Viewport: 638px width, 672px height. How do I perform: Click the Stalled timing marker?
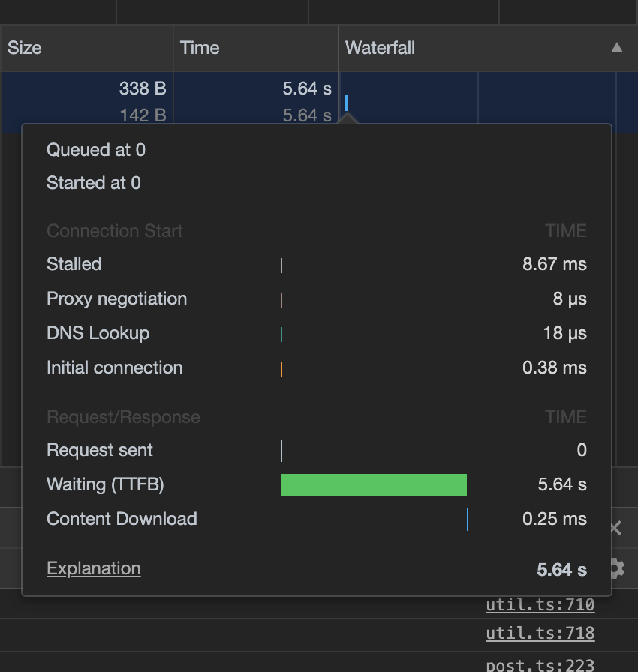[x=281, y=265]
